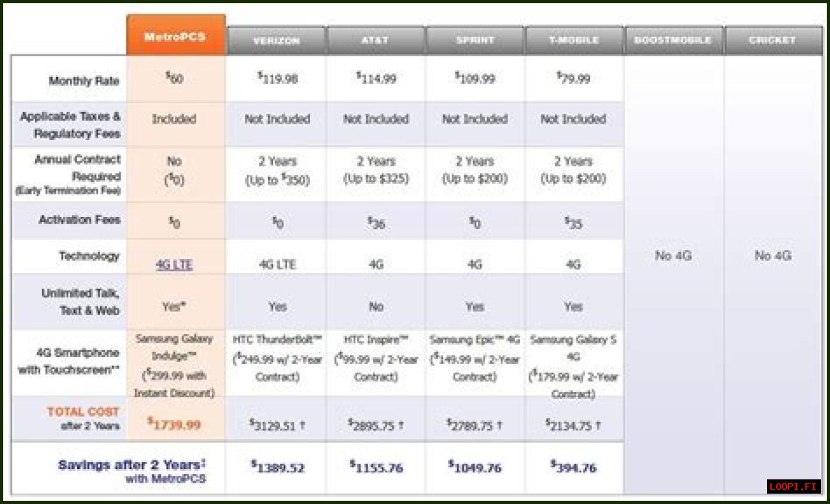Click Applicable Taxes & Regulatory Fees label

[70, 125]
